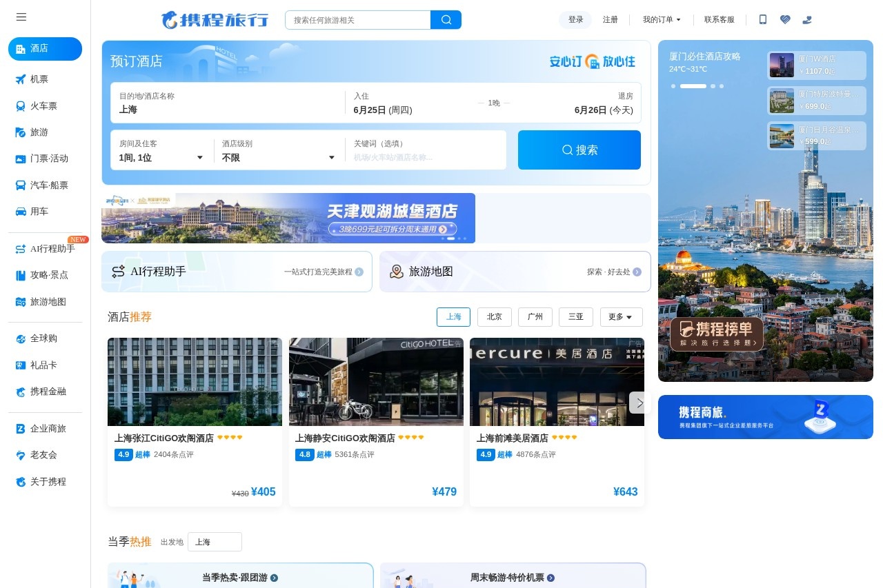Image resolution: width=883 pixels, height=588 pixels.
Task: Click the 联系客服 link
Action: pyautogui.click(x=720, y=20)
